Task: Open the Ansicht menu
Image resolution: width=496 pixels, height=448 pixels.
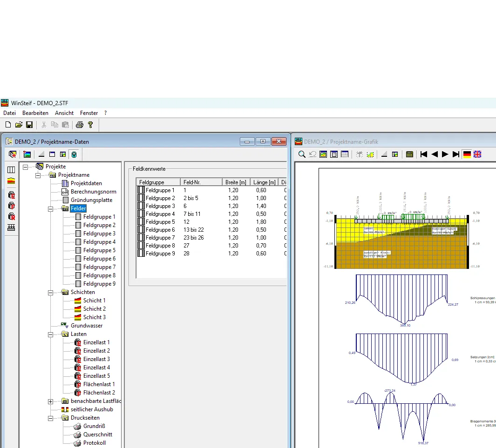Action: [64, 113]
